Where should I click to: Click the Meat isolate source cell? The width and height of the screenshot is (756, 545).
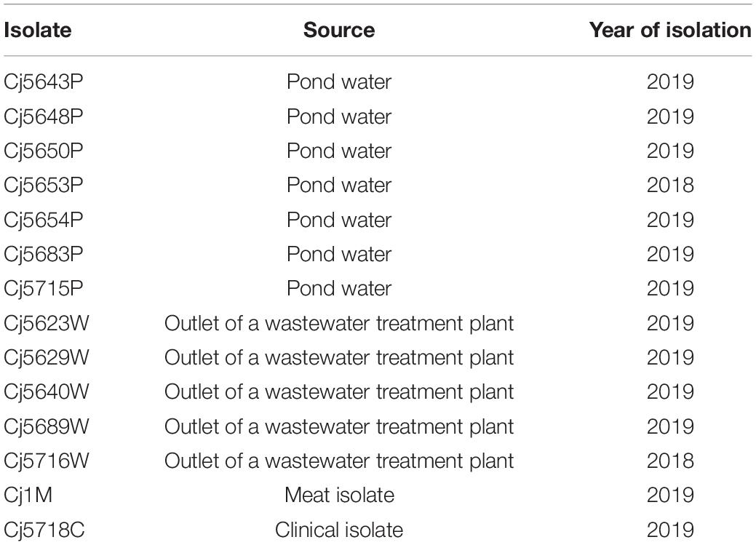click(x=339, y=496)
